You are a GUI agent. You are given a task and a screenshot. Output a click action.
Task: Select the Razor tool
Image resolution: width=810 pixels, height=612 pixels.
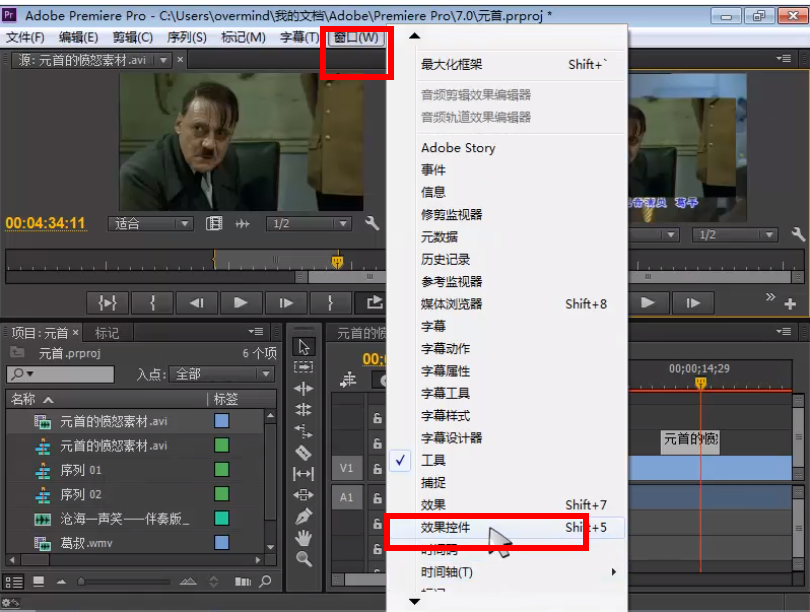[x=304, y=452]
